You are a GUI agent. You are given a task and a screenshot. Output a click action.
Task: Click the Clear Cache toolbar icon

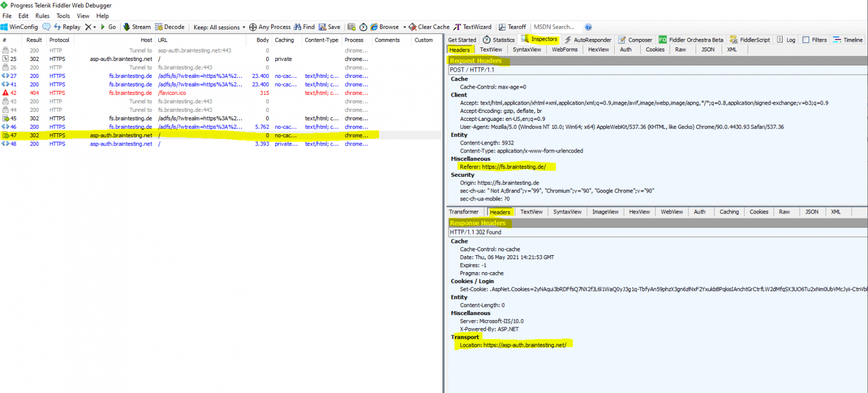point(428,27)
